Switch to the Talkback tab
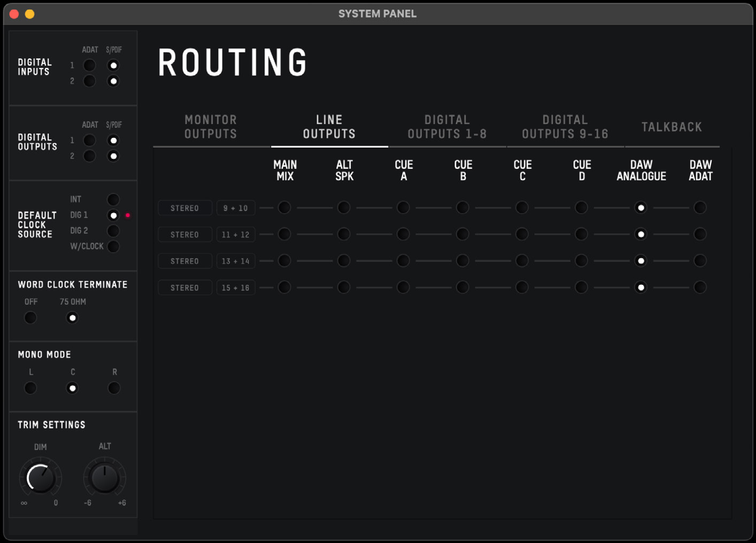The width and height of the screenshot is (756, 543). click(x=672, y=127)
